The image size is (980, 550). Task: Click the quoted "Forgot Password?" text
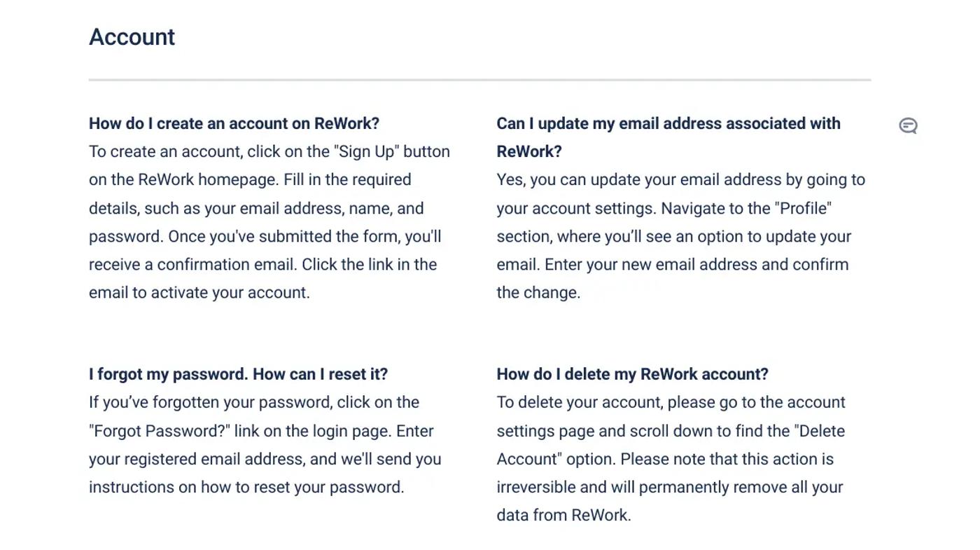pos(159,431)
